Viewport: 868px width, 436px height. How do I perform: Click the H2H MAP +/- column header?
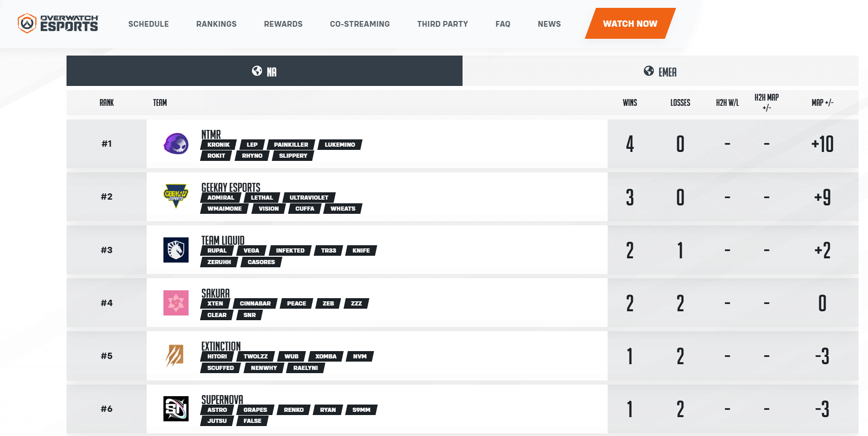(766, 103)
